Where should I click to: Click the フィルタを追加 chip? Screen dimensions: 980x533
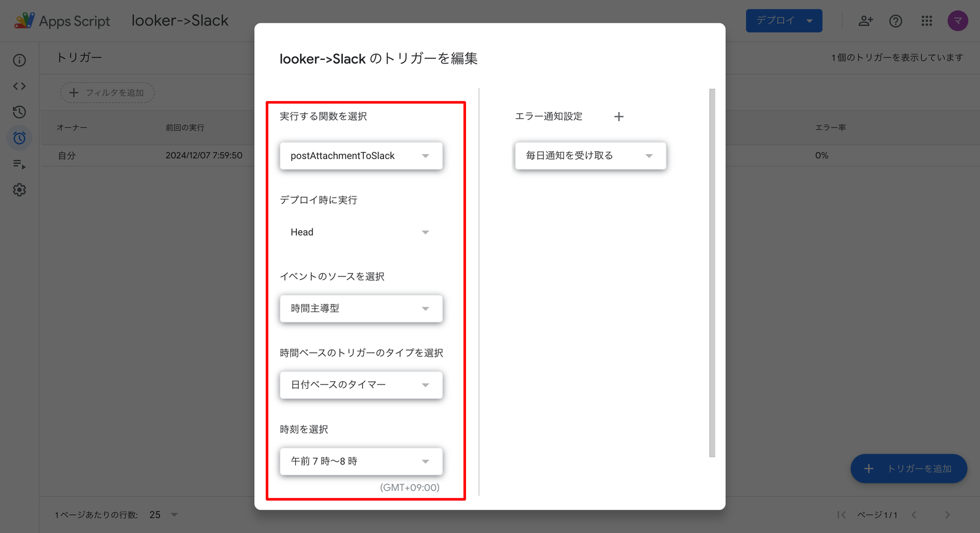pos(107,92)
